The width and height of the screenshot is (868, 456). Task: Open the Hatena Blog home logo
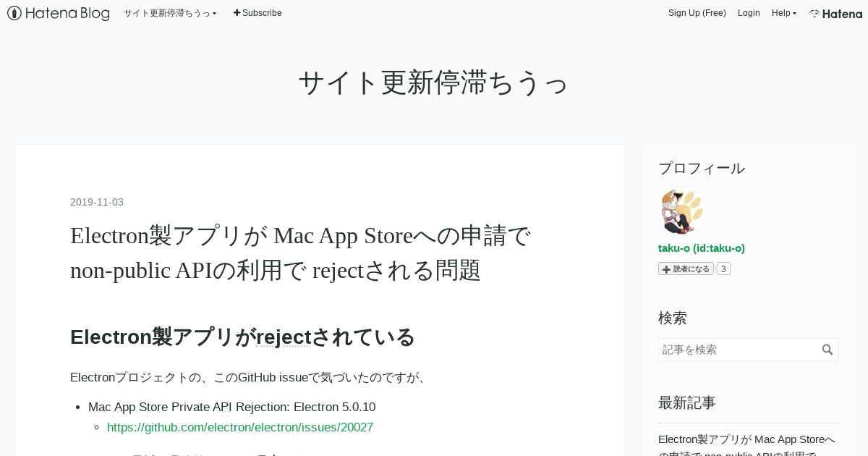(59, 13)
